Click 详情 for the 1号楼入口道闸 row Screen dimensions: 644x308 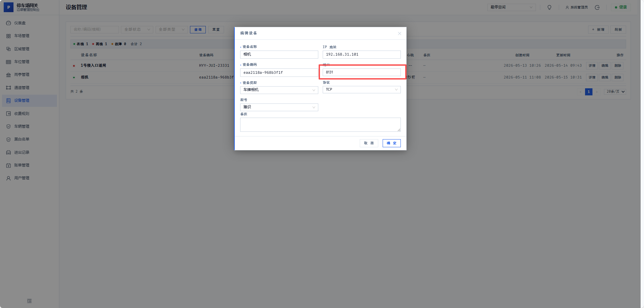(x=592, y=66)
